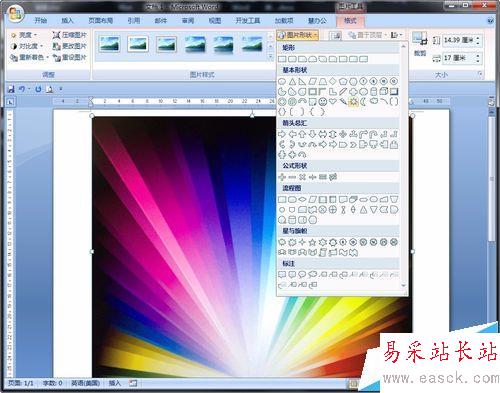Select the heart shape
Screen dimensions: 500x393
click(333, 101)
